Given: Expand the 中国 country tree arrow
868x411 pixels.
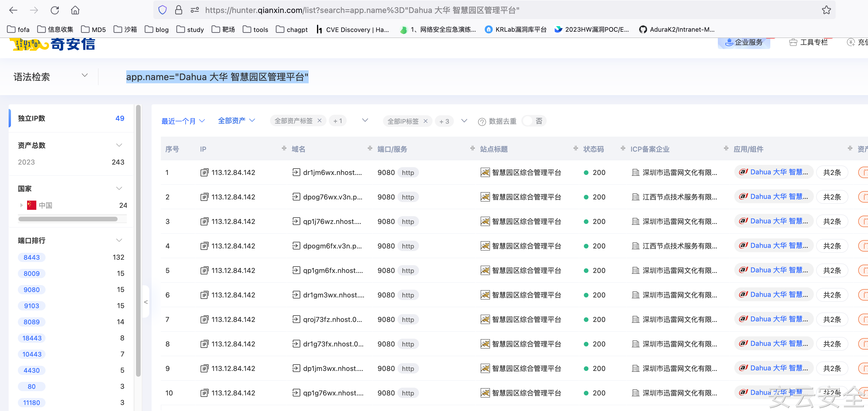Looking at the screenshot, I should (x=21, y=205).
